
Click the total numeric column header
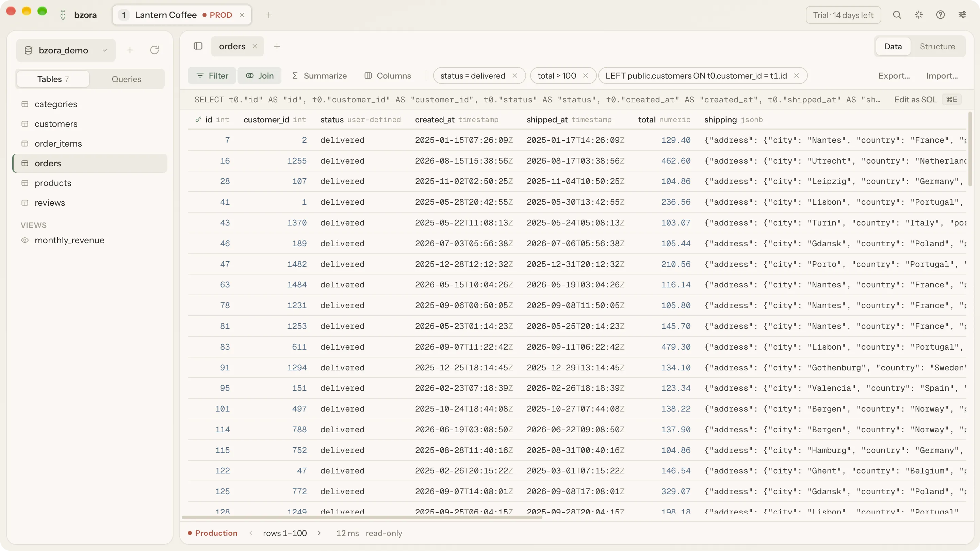pyautogui.click(x=664, y=119)
